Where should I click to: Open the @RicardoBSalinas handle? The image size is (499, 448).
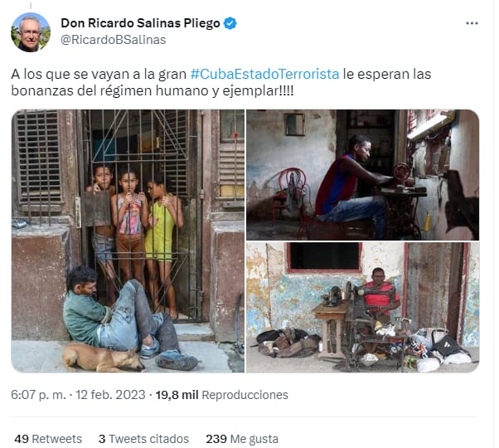pos(114,40)
